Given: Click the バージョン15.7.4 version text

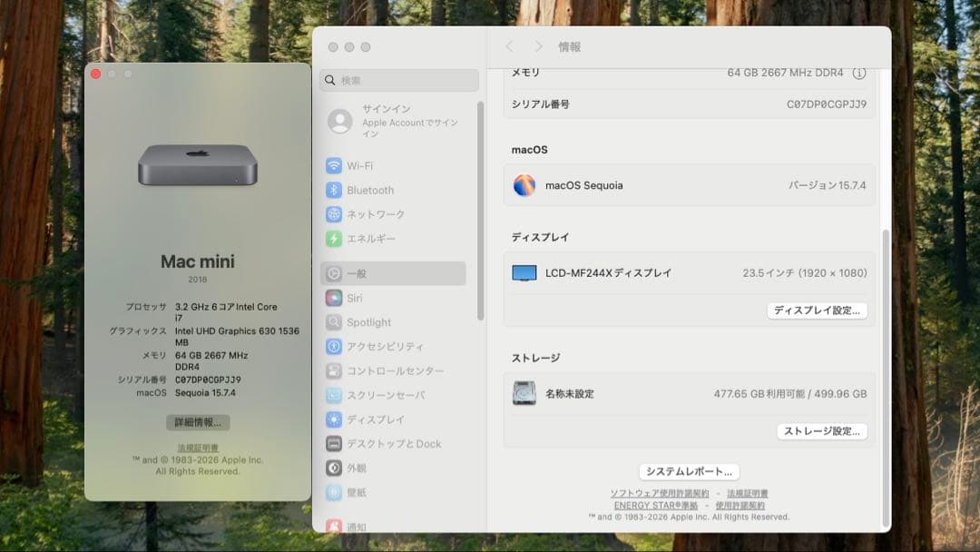Looking at the screenshot, I should (827, 185).
